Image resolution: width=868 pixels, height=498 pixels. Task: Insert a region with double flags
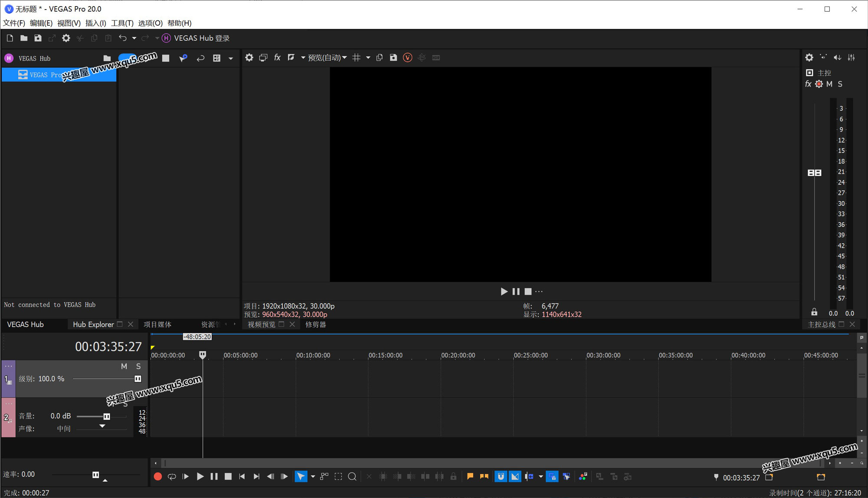484,477
